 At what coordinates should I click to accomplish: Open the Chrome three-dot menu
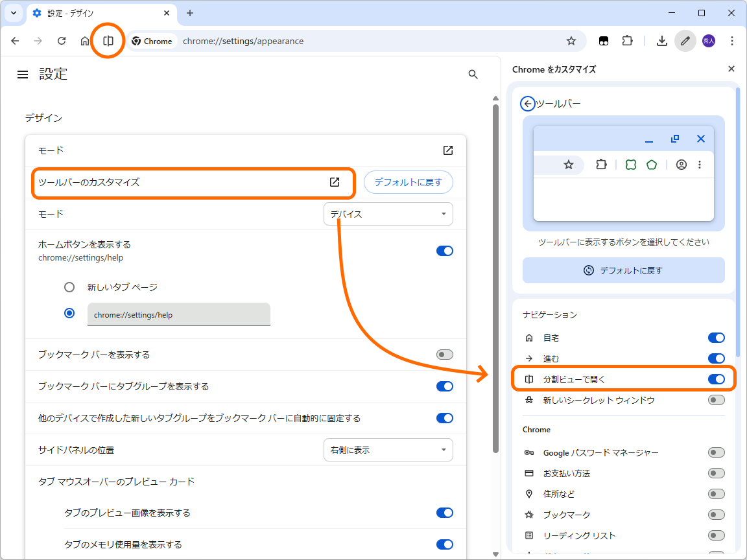(732, 40)
